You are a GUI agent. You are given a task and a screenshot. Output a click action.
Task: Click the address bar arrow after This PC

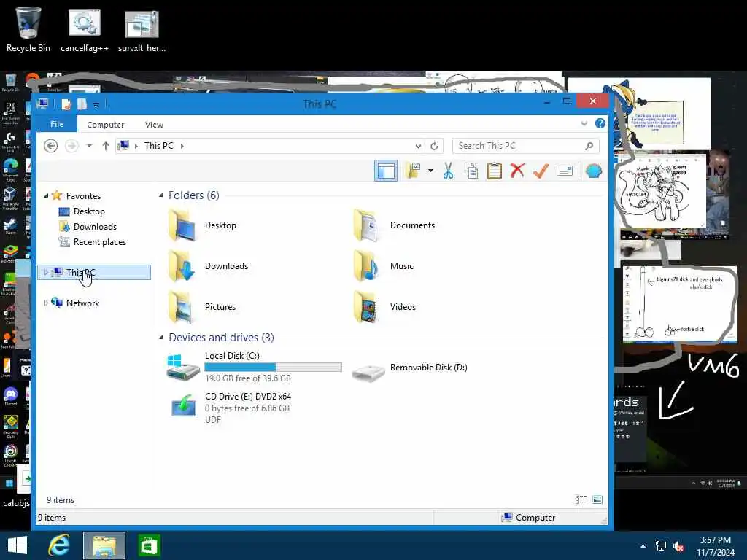[182, 146]
